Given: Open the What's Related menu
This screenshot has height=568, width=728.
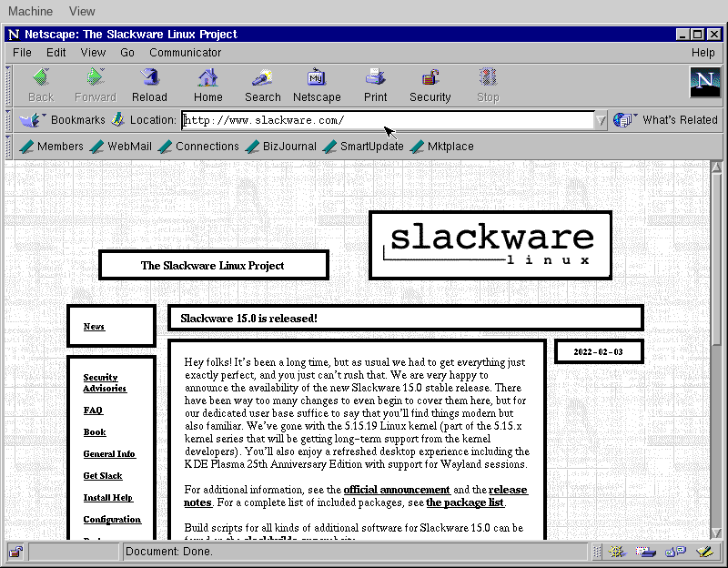Looking at the screenshot, I should click(x=665, y=120).
